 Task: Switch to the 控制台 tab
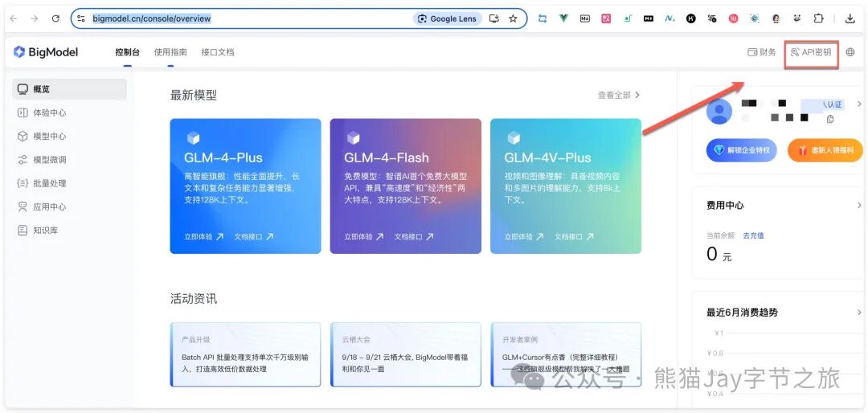click(127, 52)
